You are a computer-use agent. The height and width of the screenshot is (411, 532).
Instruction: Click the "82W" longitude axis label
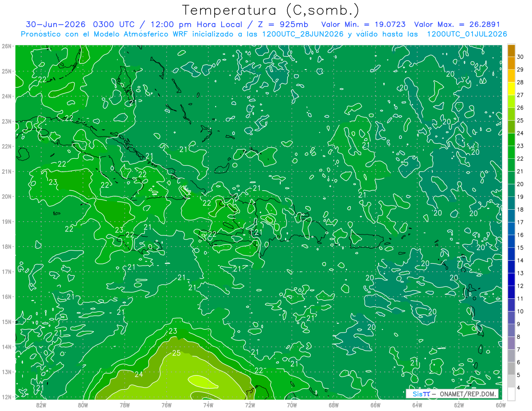pos(41,404)
